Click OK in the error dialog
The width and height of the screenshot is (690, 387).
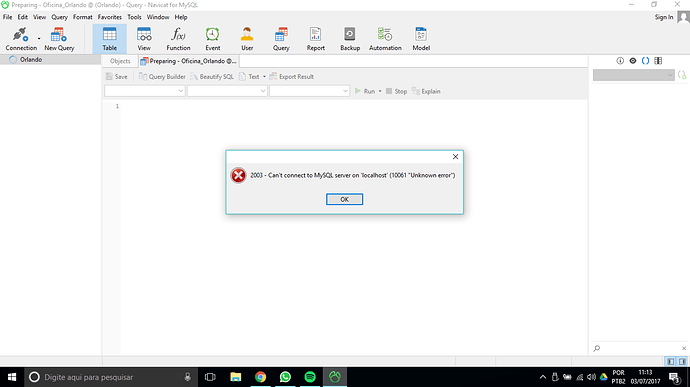(345, 199)
